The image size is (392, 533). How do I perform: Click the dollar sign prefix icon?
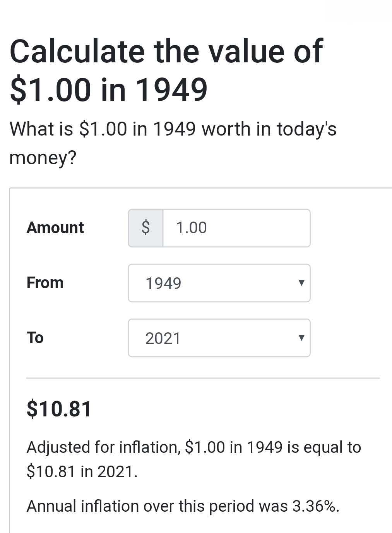[x=146, y=228]
